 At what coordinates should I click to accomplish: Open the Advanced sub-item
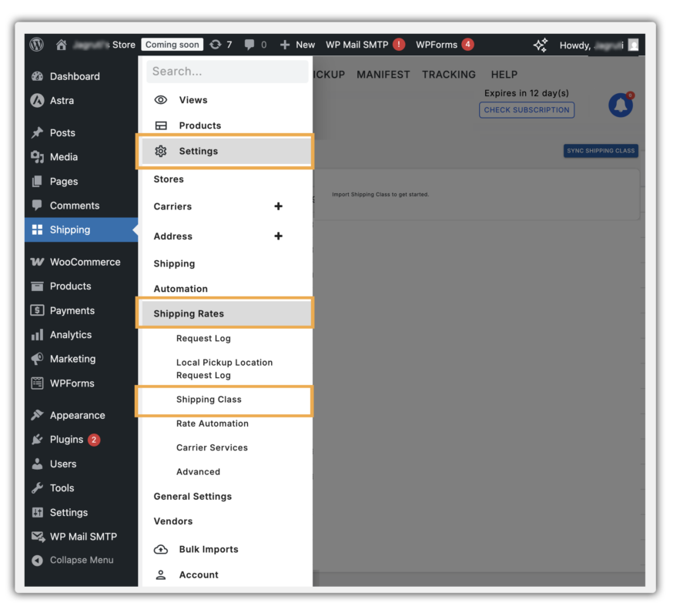tap(199, 471)
